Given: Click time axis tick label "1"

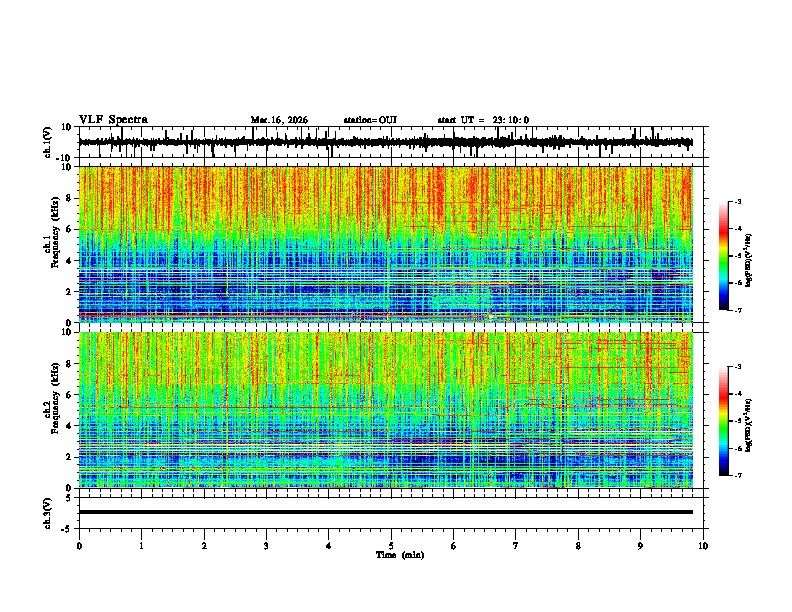Looking at the screenshot, I should click(x=141, y=546).
